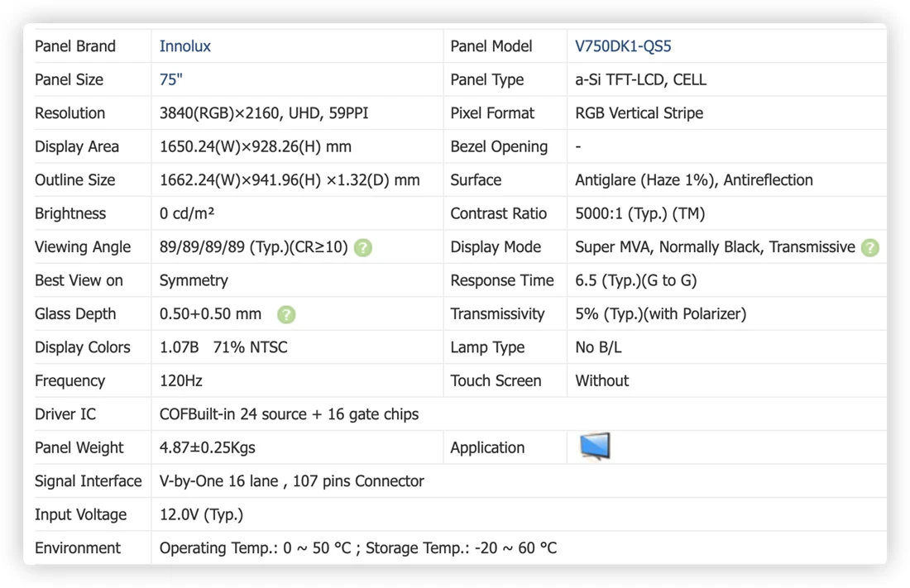Click the Outline Size dimensions value

[x=290, y=180]
